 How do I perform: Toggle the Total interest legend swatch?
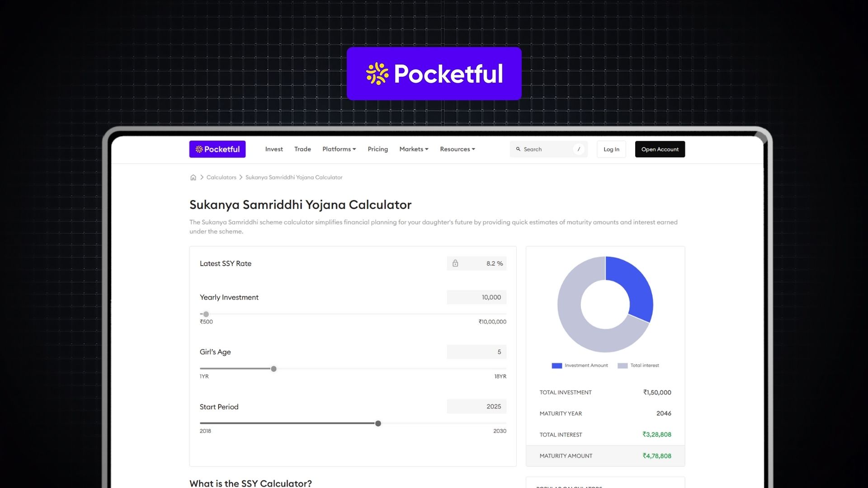[623, 366]
